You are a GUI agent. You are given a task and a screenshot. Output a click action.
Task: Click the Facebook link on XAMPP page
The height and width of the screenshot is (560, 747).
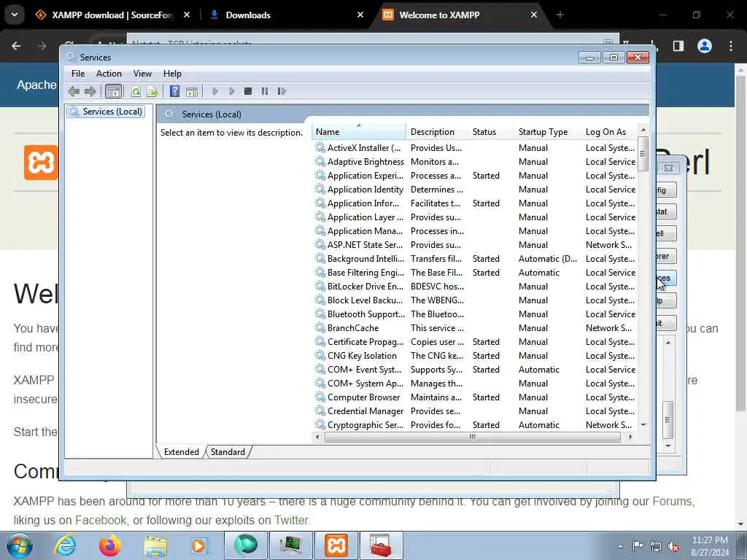click(101, 520)
